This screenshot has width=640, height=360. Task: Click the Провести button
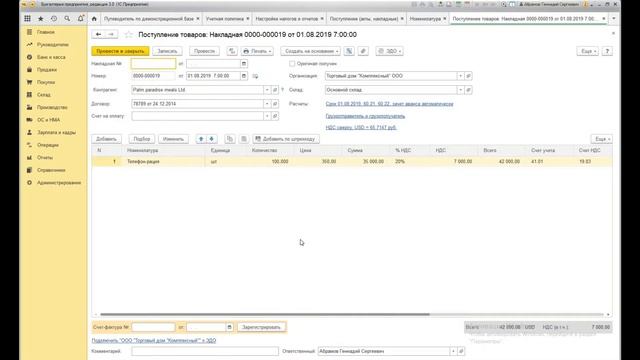point(204,51)
